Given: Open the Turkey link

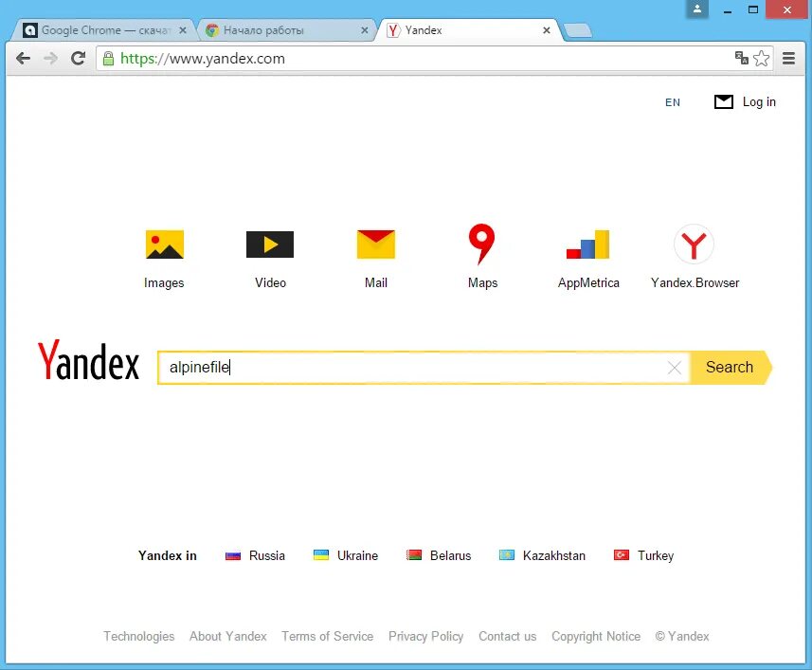Looking at the screenshot, I should click(656, 555).
